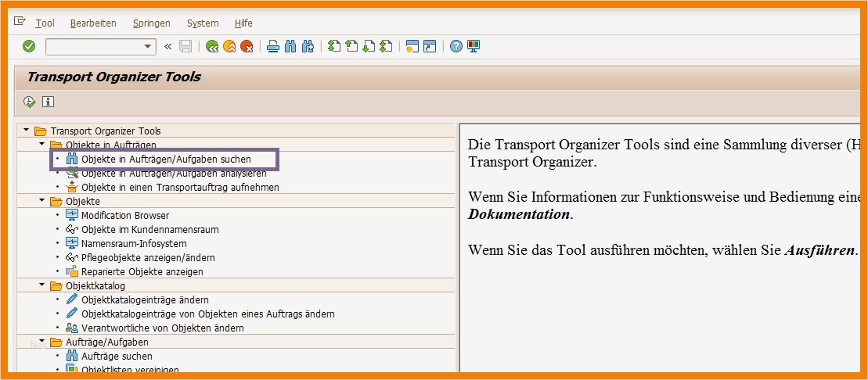Screen dimensions: 868x380
Task: Collapse the Objektkatalog folder arrow
Action: [41, 285]
